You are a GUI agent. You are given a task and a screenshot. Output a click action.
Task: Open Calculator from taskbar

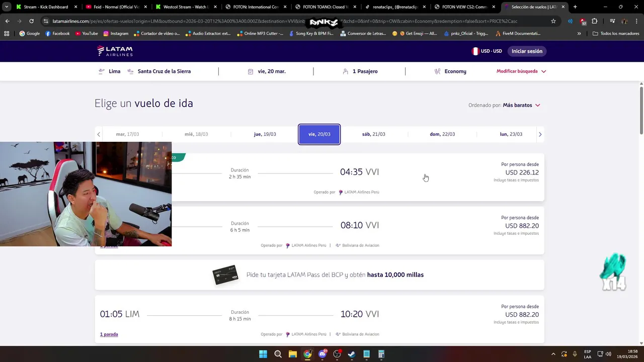tap(381, 354)
